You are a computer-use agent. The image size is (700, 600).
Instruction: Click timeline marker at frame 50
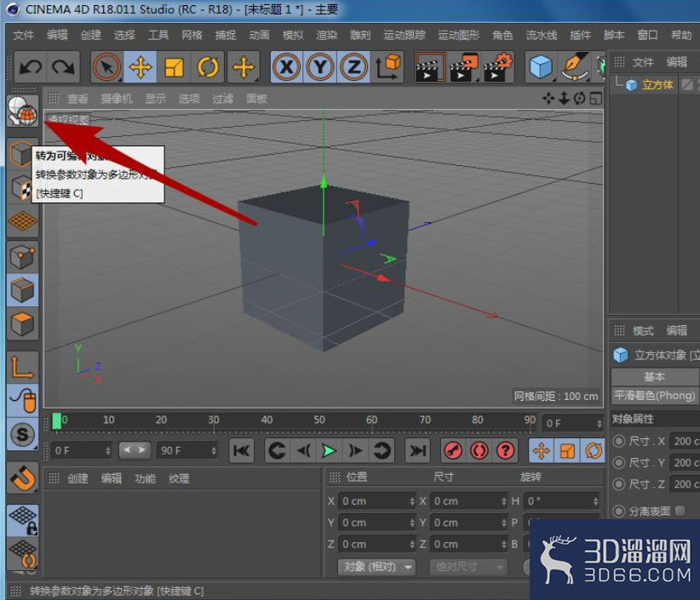pos(319,420)
